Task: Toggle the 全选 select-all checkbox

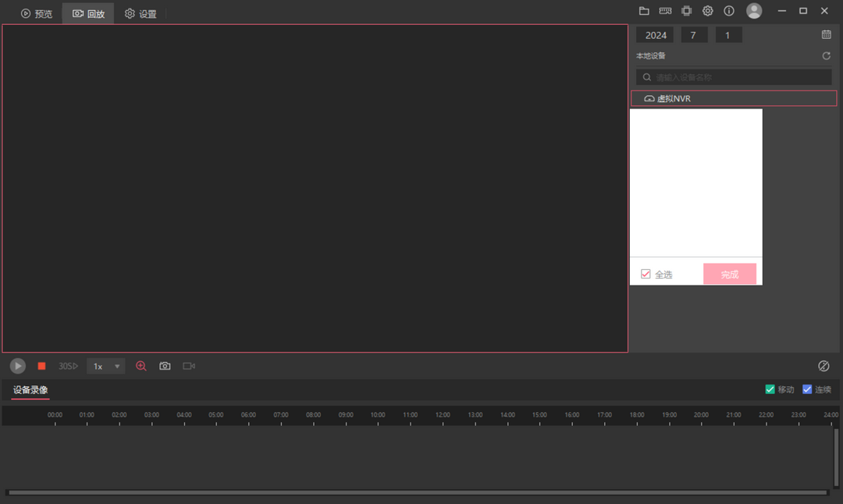Action: click(x=646, y=274)
